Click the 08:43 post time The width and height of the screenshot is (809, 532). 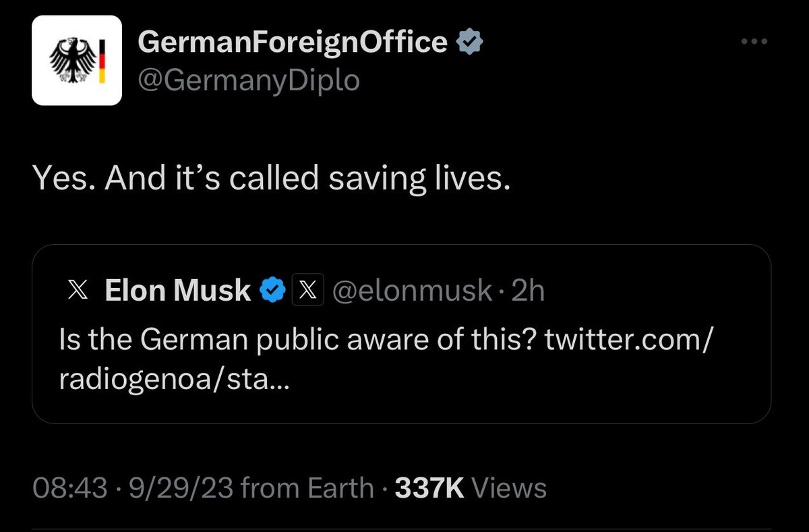click(x=69, y=487)
